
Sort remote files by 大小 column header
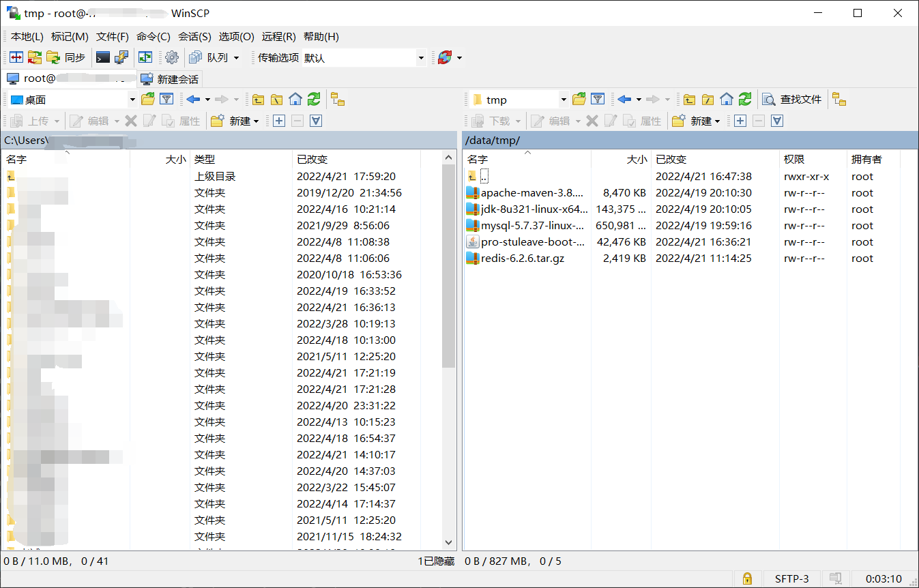621,159
